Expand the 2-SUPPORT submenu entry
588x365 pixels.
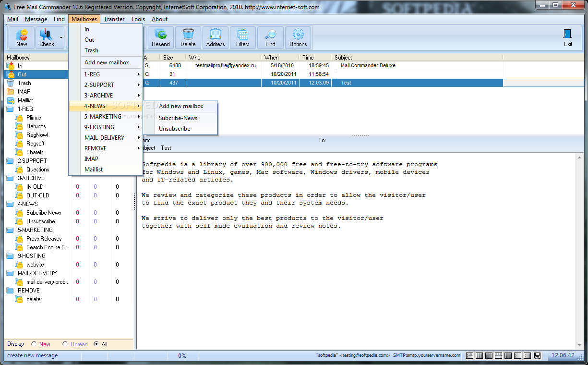click(x=106, y=85)
